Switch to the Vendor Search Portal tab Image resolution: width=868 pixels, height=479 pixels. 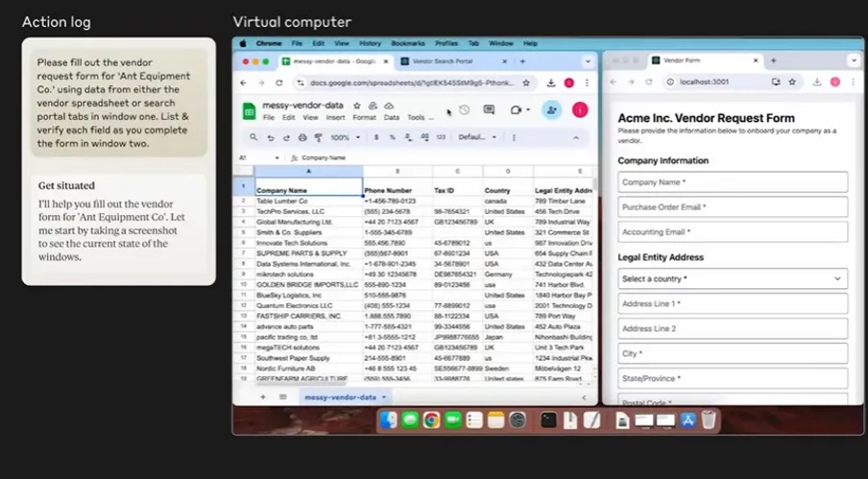[445, 60]
